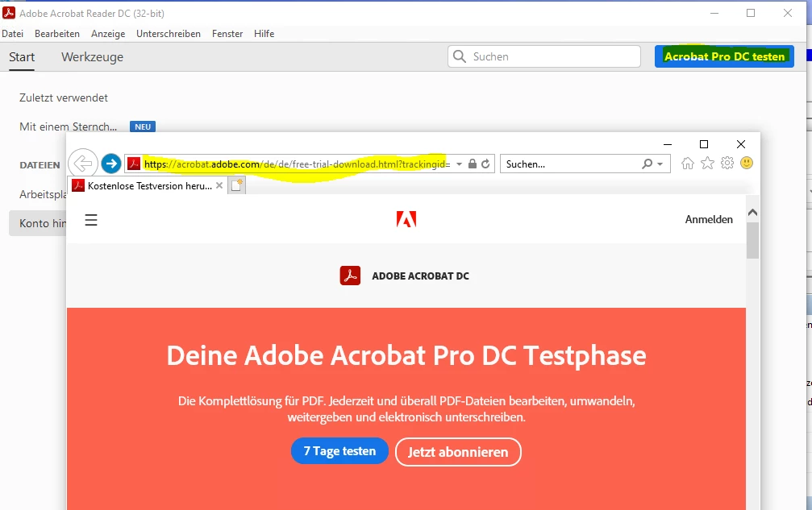Minimize the browser popup window
Image resolution: width=812 pixels, height=510 pixels.
point(668,144)
